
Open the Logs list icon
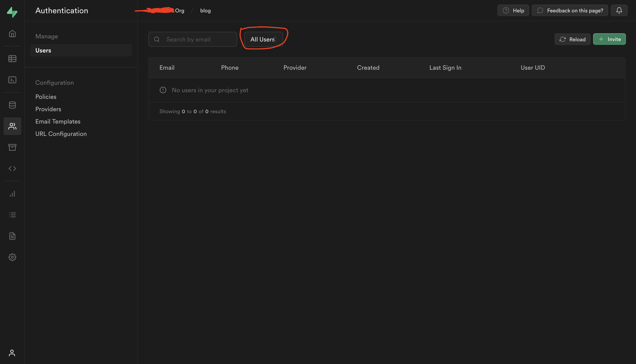(x=12, y=214)
